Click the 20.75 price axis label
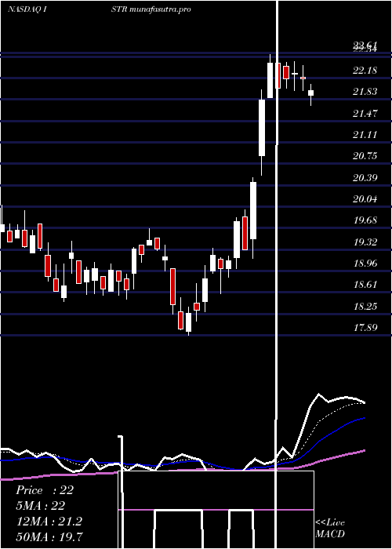 tap(365, 156)
